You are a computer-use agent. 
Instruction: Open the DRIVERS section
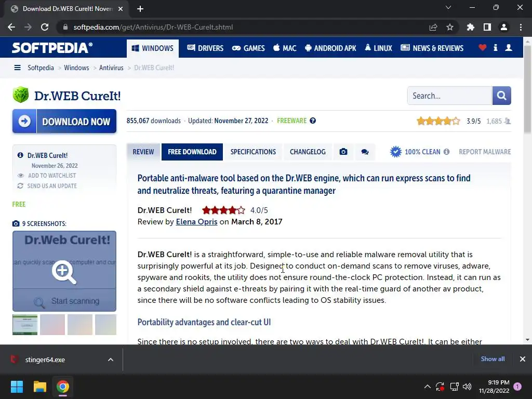click(205, 48)
